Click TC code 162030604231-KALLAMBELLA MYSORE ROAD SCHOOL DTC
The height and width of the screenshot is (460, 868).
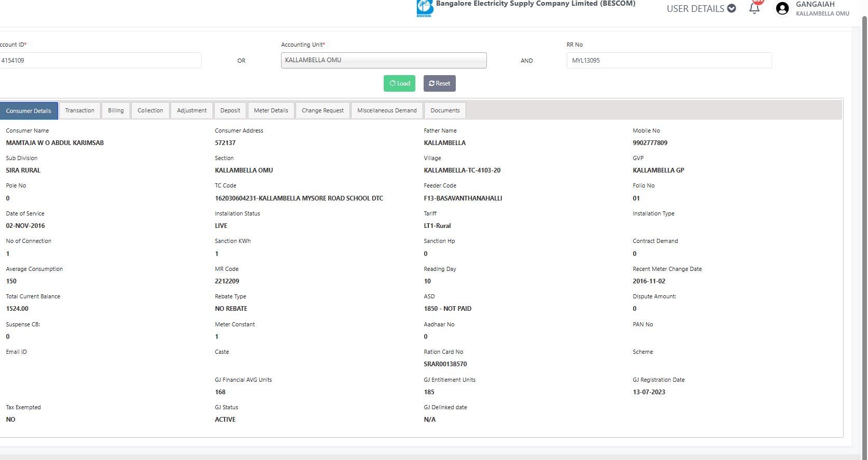(x=299, y=198)
